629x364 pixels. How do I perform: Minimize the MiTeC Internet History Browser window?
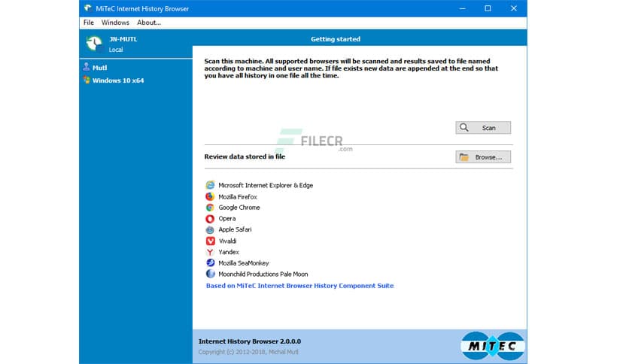(x=462, y=8)
